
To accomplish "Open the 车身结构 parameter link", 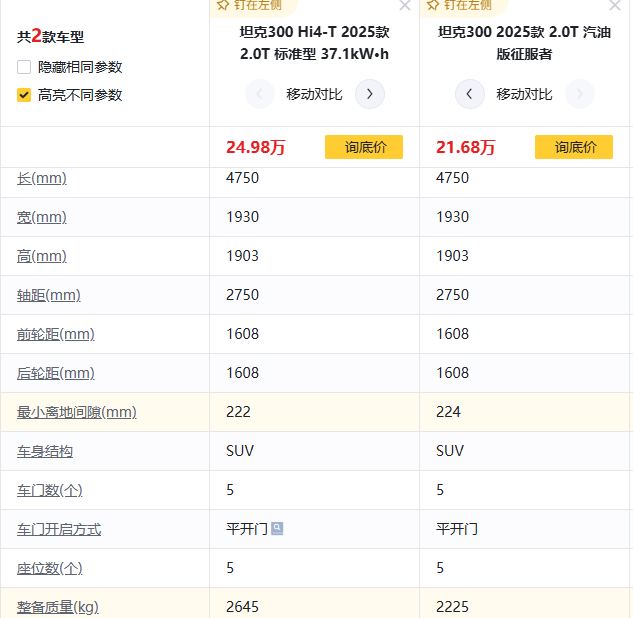I will 45,451.
